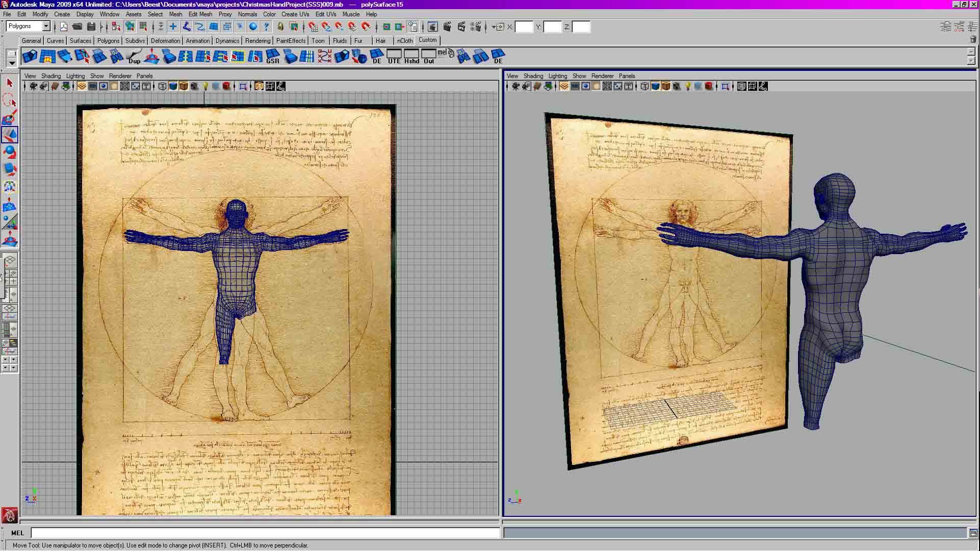Viewport: 980px width, 551px height.
Task: Activate the Paint Selection tool
Action: [10, 117]
